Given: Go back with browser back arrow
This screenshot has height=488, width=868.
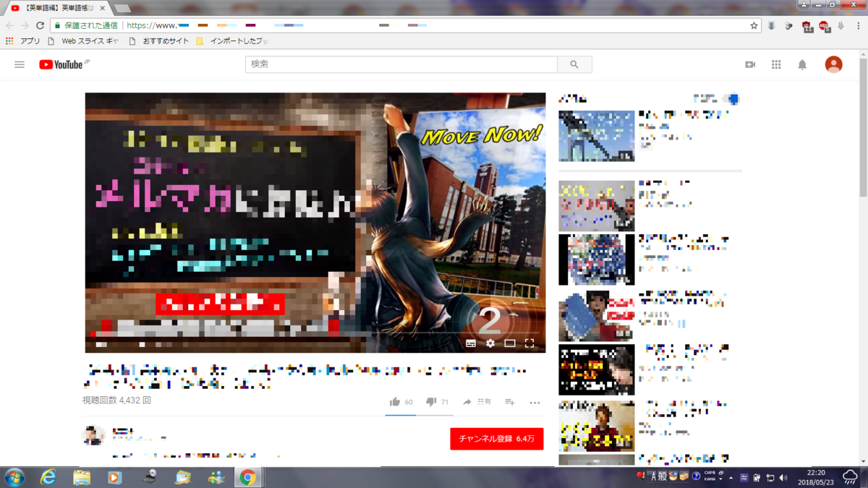Looking at the screenshot, I should [x=9, y=25].
